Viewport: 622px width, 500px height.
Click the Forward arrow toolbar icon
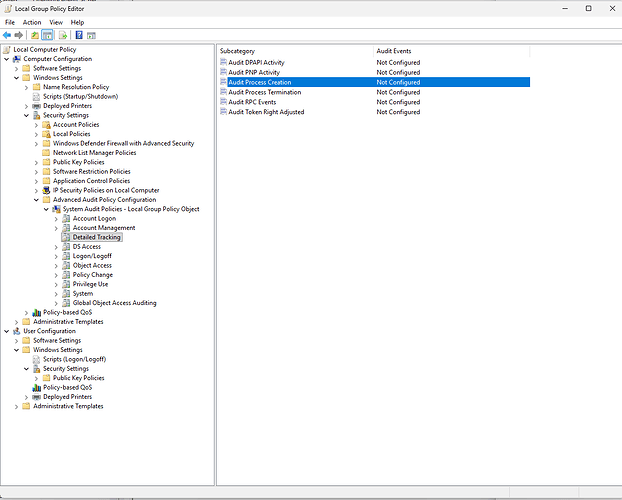pyautogui.click(x=18, y=35)
